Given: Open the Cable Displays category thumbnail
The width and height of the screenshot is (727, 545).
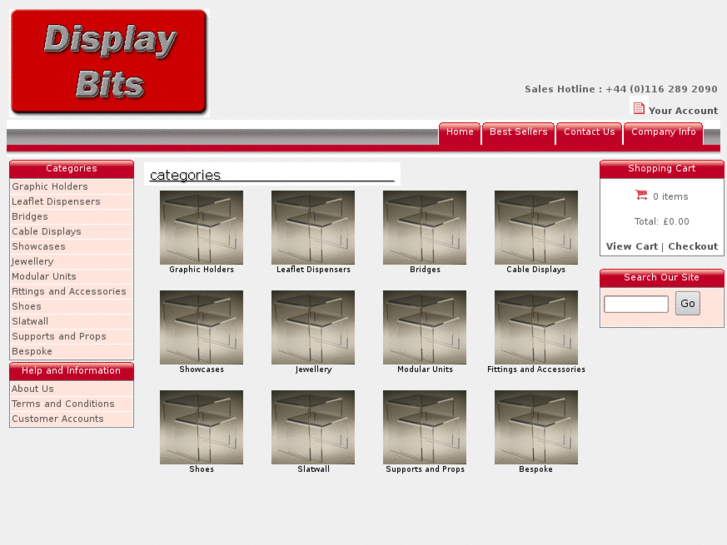Looking at the screenshot, I should pos(536,227).
